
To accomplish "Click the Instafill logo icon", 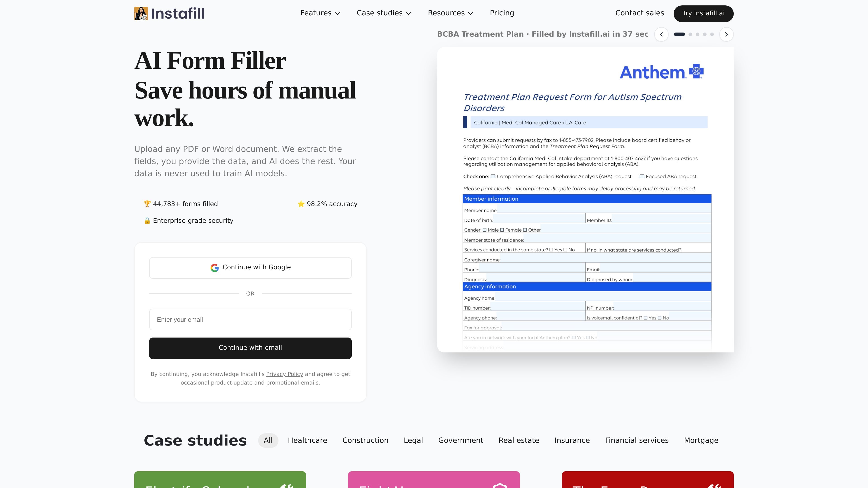I will point(141,14).
